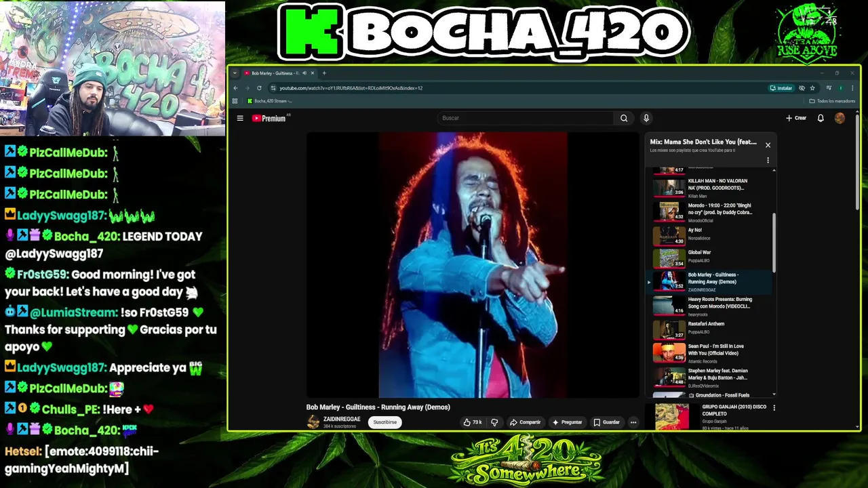Open GRUPO GANJAH (2010) DISCO COMPLETO recommendation
The image size is (868, 488).
coord(734,409)
